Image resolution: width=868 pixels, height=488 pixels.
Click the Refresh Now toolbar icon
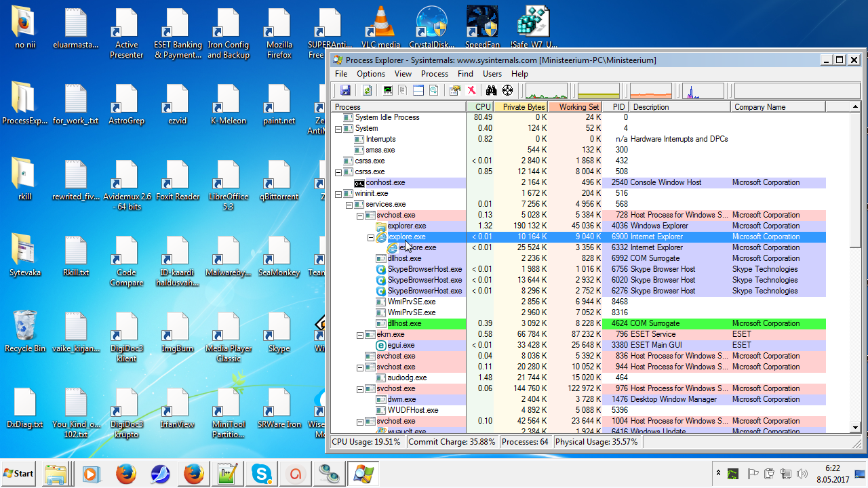point(367,90)
